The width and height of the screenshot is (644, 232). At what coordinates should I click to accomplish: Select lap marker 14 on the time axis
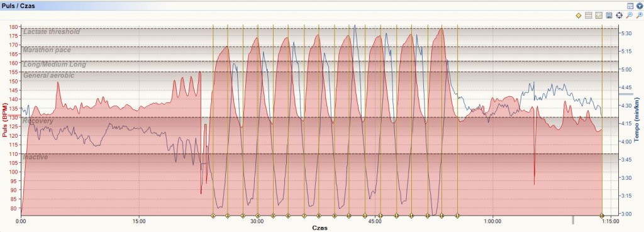click(411, 216)
